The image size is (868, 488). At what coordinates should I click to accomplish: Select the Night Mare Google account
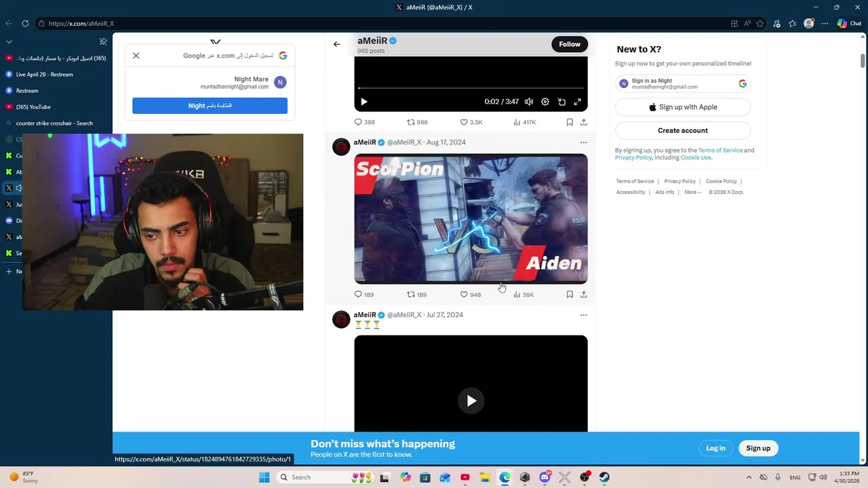coord(210,83)
